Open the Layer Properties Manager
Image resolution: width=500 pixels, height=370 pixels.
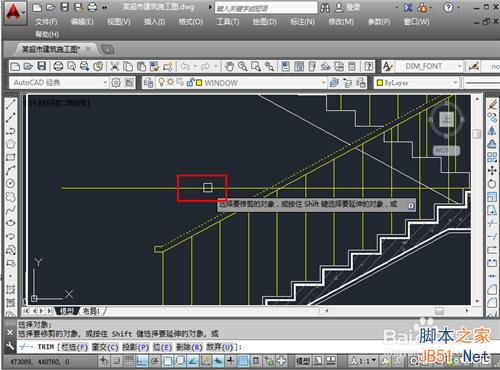(149, 82)
